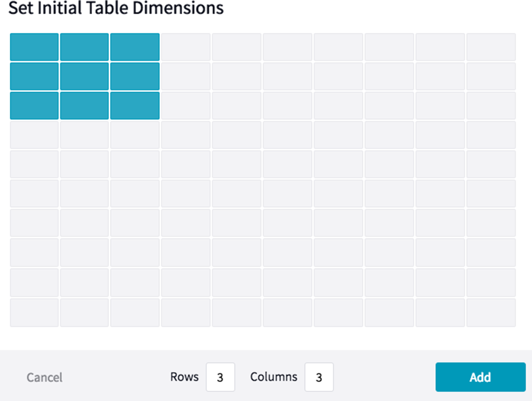The height and width of the screenshot is (401, 532).
Task: Select grid cell at row 5, column 5
Action: pos(236,164)
